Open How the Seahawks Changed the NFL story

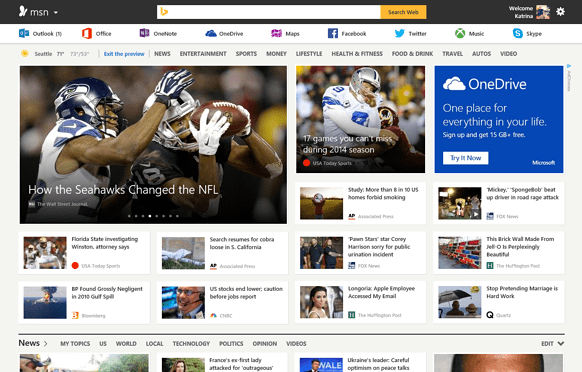click(153, 145)
